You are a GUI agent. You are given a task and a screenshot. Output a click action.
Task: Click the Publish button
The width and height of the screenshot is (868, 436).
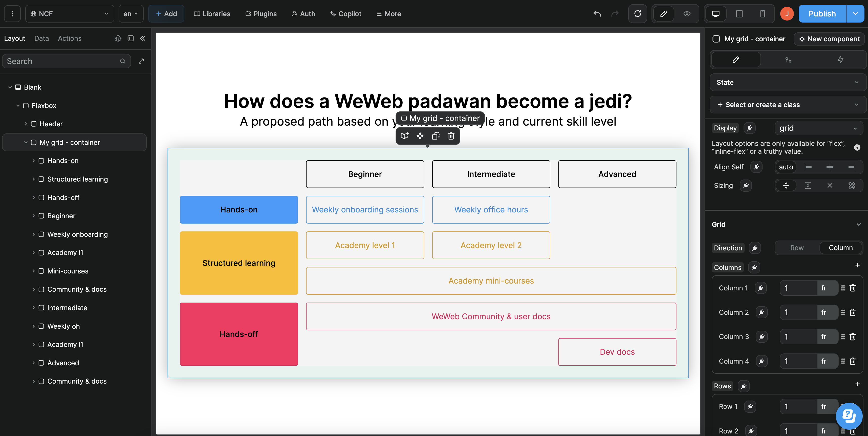pos(822,14)
